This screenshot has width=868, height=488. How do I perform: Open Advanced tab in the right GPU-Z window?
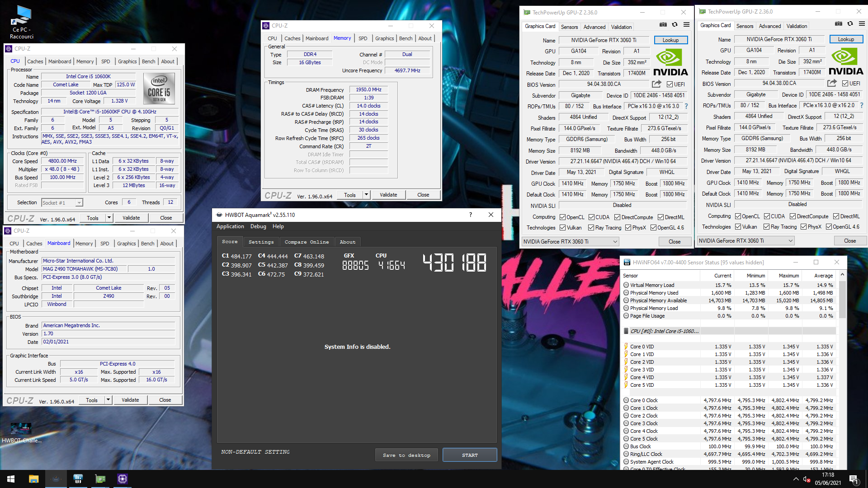769,26
